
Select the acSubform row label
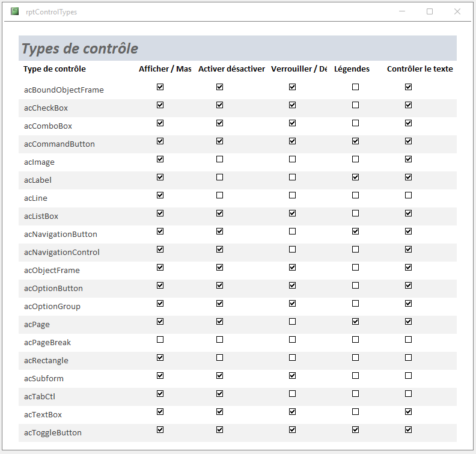point(44,379)
